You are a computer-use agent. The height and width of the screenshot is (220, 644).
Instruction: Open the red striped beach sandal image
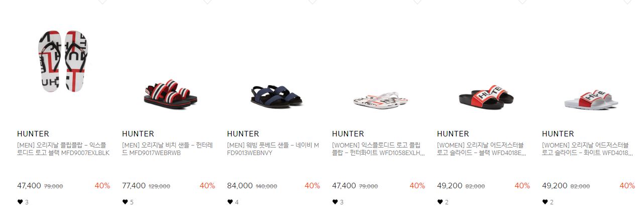(x=171, y=92)
